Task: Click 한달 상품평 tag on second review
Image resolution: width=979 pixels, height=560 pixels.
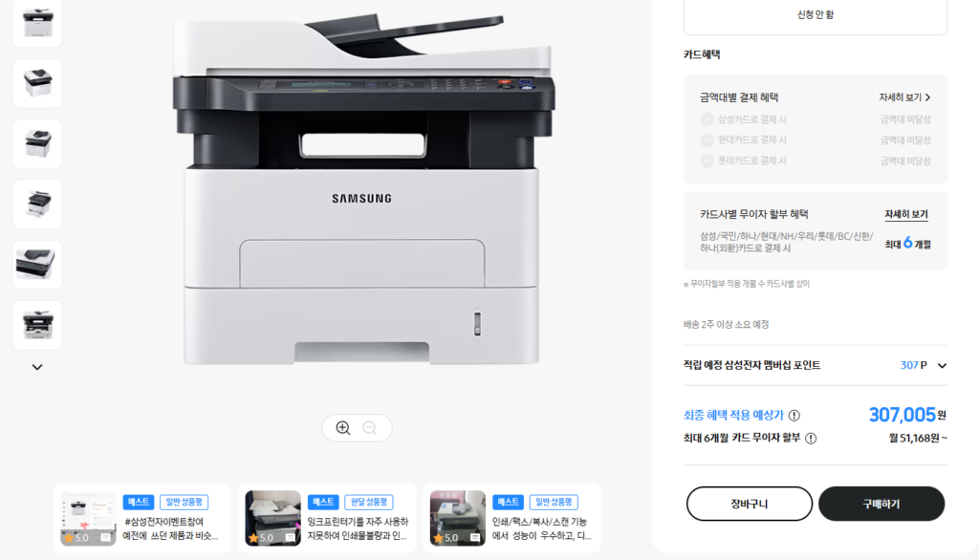Action: tap(368, 502)
